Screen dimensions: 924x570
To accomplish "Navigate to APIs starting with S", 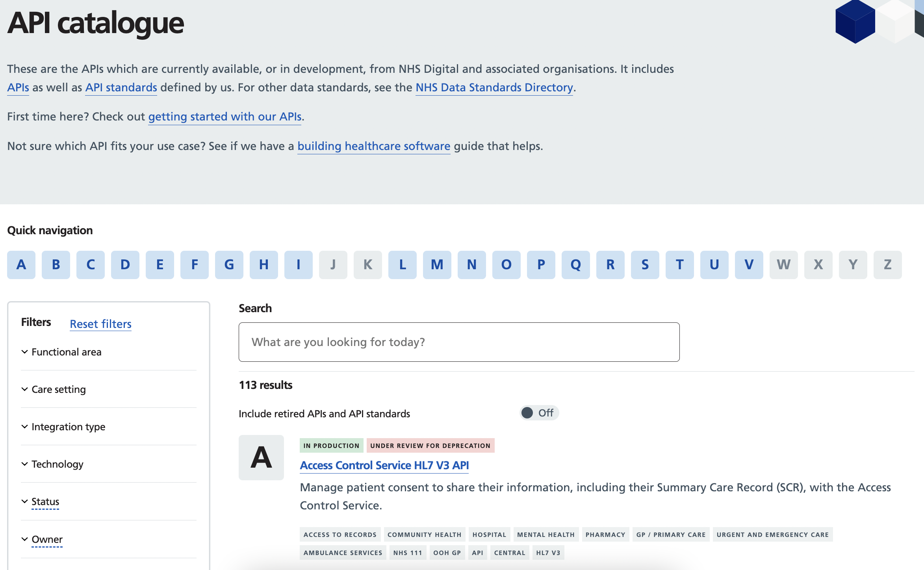I will pyautogui.click(x=645, y=265).
